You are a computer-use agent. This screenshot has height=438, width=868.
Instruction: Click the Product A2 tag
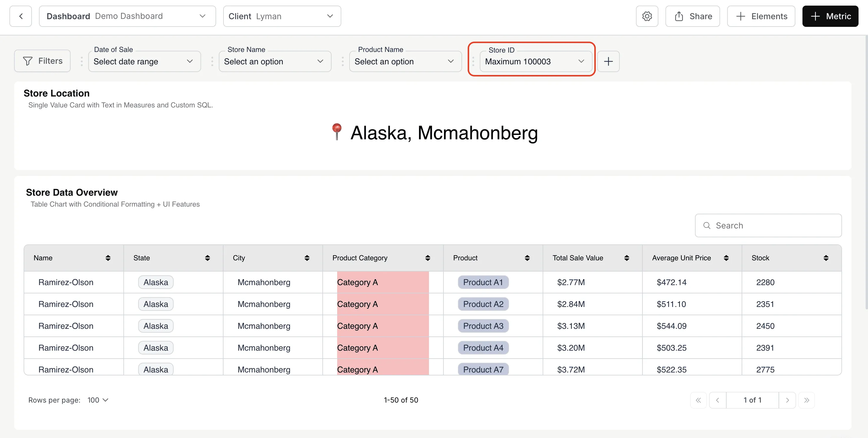click(x=483, y=304)
